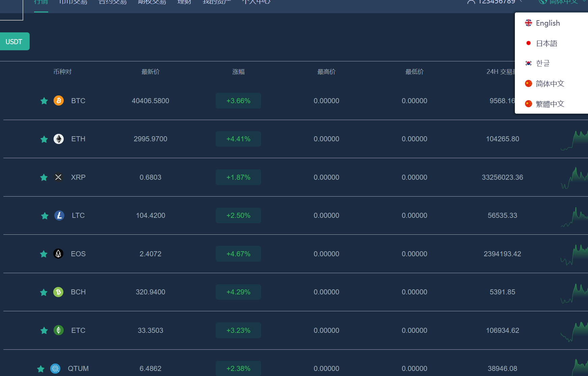Open account 123456789 dropdown

coord(495,2)
